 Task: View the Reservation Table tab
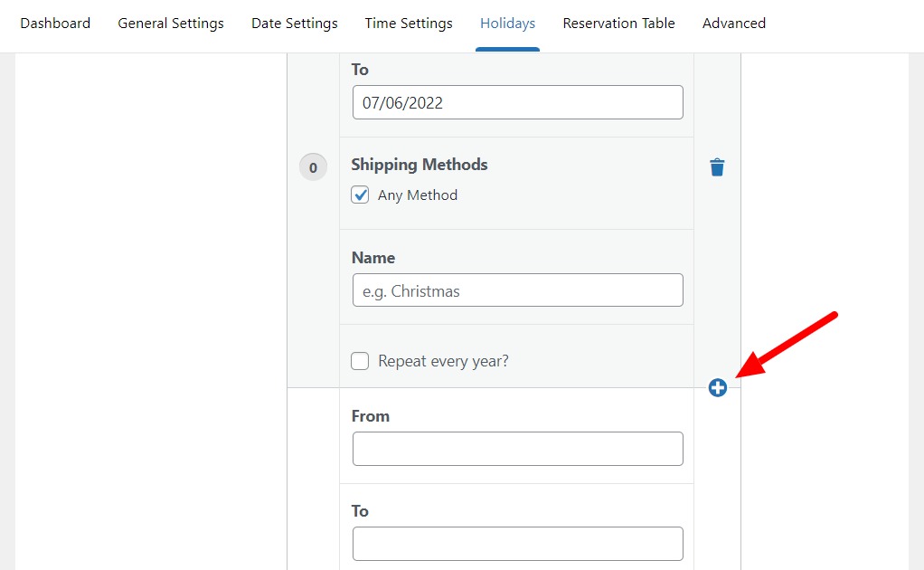click(618, 24)
